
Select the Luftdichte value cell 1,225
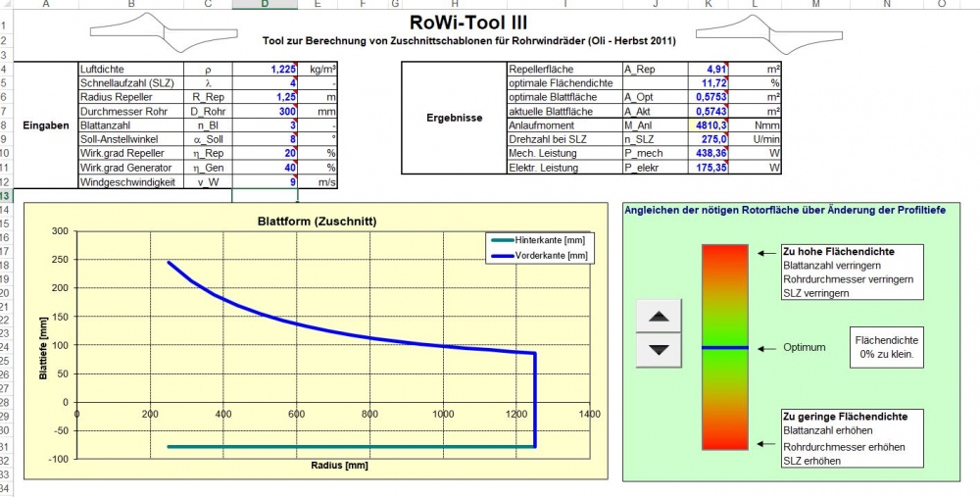[x=265, y=70]
